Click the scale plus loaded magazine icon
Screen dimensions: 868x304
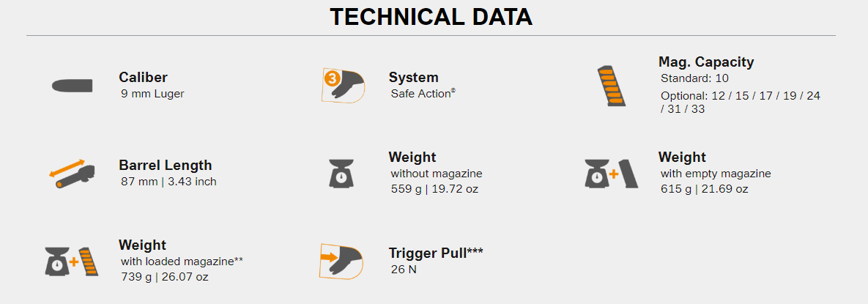(x=72, y=262)
